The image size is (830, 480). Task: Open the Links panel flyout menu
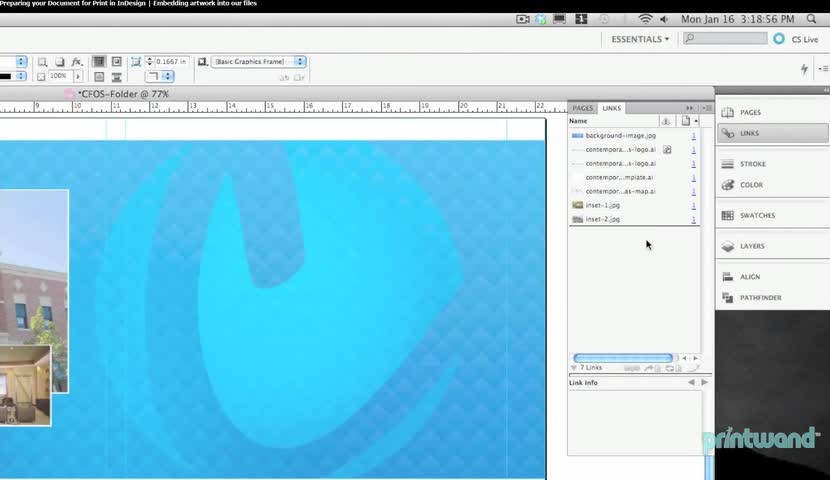point(707,108)
